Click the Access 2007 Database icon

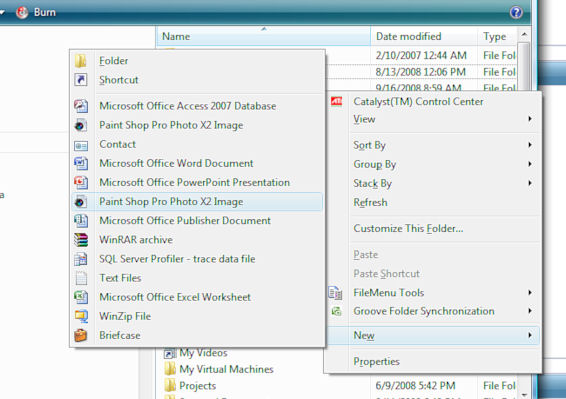tap(81, 106)
